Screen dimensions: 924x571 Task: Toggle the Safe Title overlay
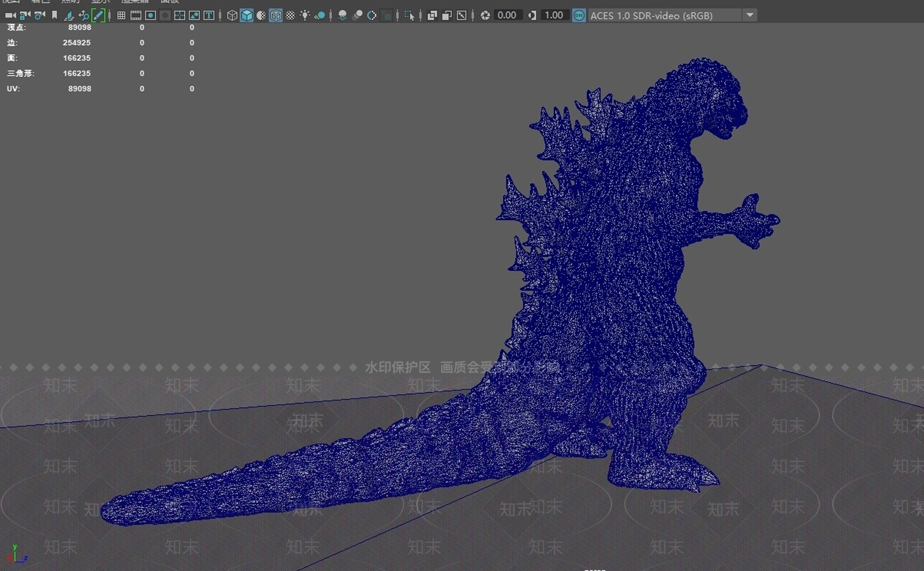(209, 16)
